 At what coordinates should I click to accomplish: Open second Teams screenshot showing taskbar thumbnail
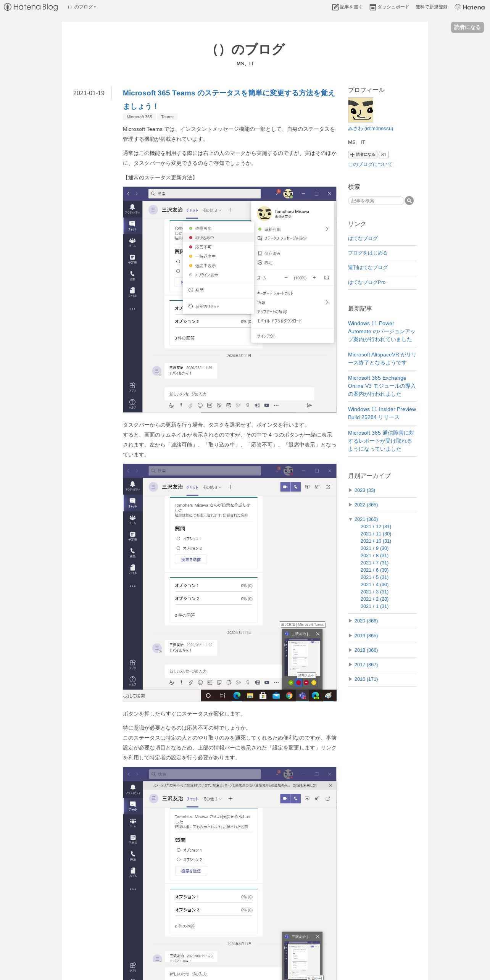click(x=229, y=583)
